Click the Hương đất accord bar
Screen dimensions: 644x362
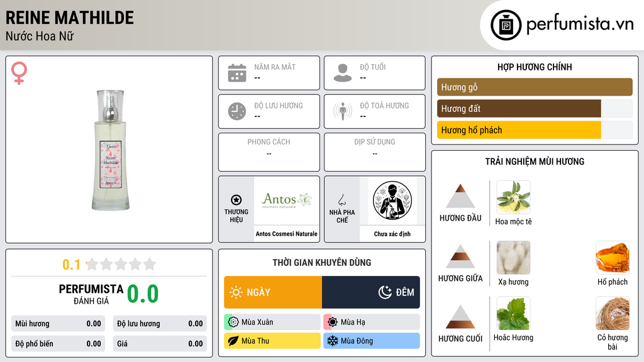pos(535,108)
